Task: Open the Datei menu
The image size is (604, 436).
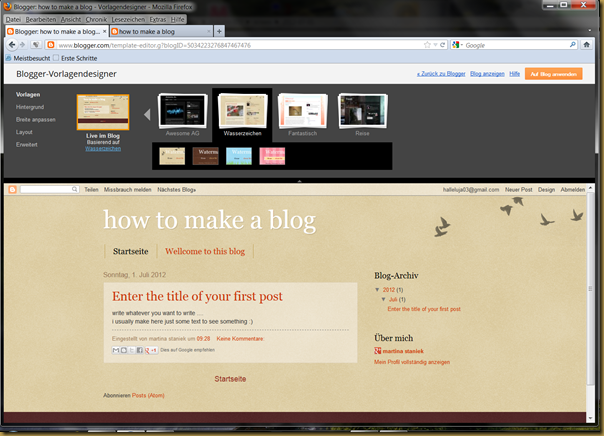Action: click(13, 19)
